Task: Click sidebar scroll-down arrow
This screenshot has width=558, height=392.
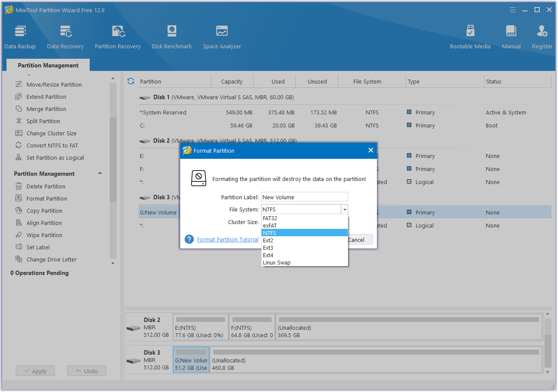Action: (113, 263)
